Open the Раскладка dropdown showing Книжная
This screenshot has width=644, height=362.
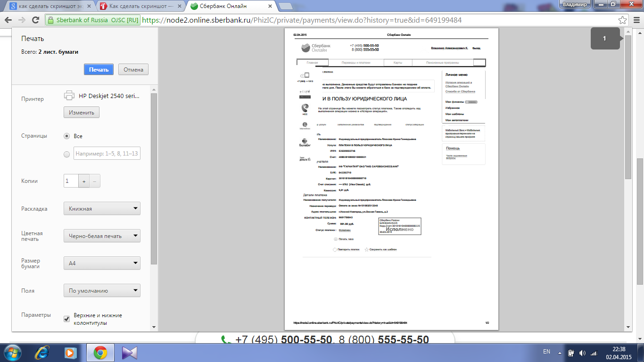[x=102, y=208]
